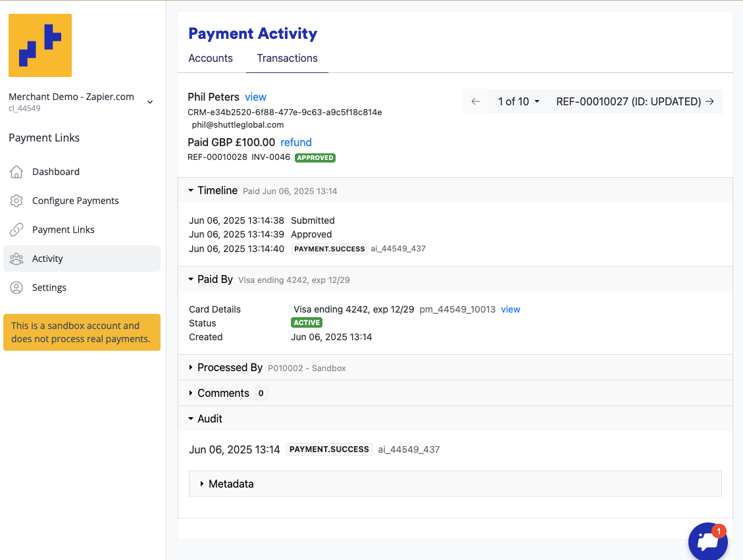Screen dimensions: 743x560
Task: Click the Activity people icon
Action: click(16, 259)
